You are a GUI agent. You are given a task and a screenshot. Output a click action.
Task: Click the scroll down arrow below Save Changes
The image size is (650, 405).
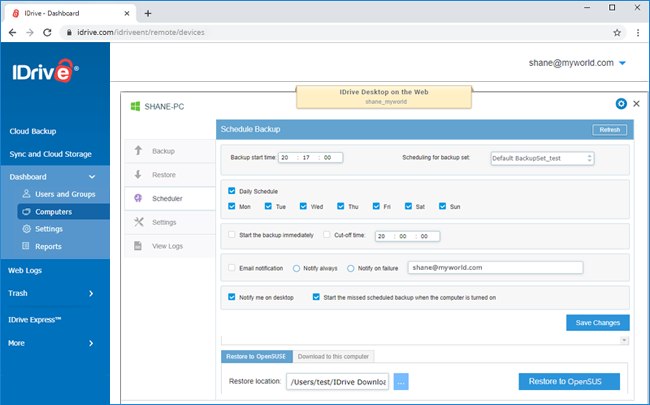click(624, 340)
